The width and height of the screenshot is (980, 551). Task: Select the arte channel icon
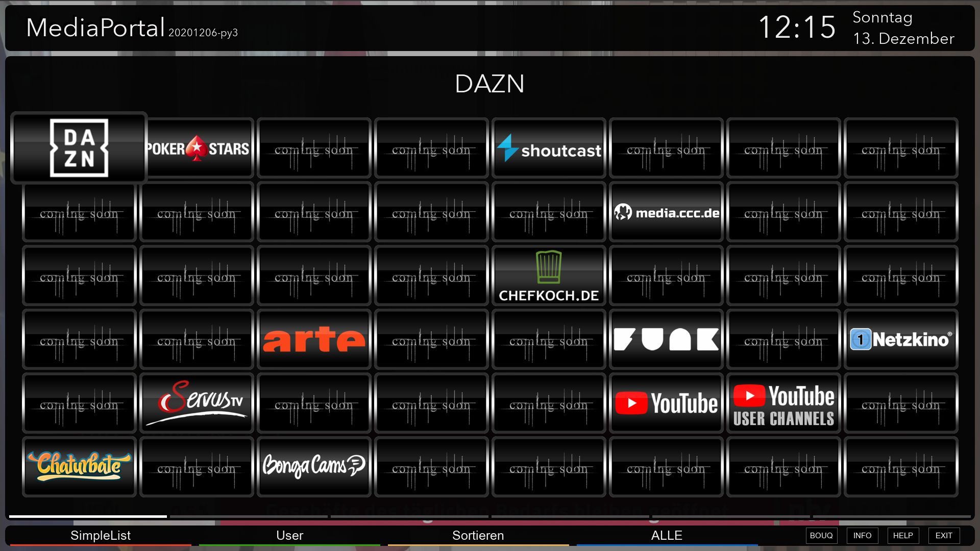click(314, 340)
